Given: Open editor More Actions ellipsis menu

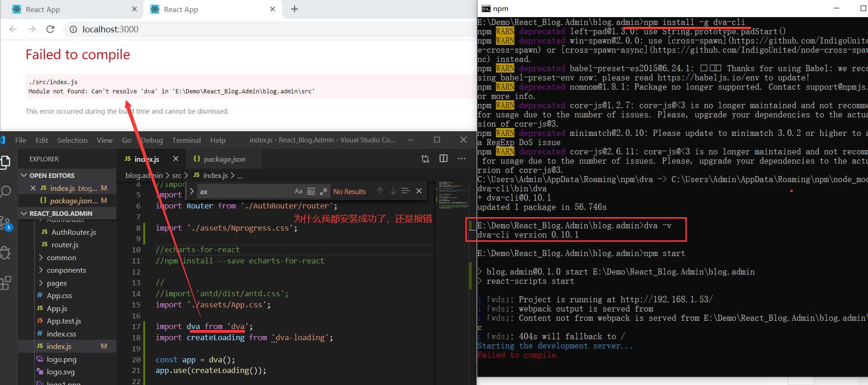Looking at the screenshot, I should pos(462,159).
